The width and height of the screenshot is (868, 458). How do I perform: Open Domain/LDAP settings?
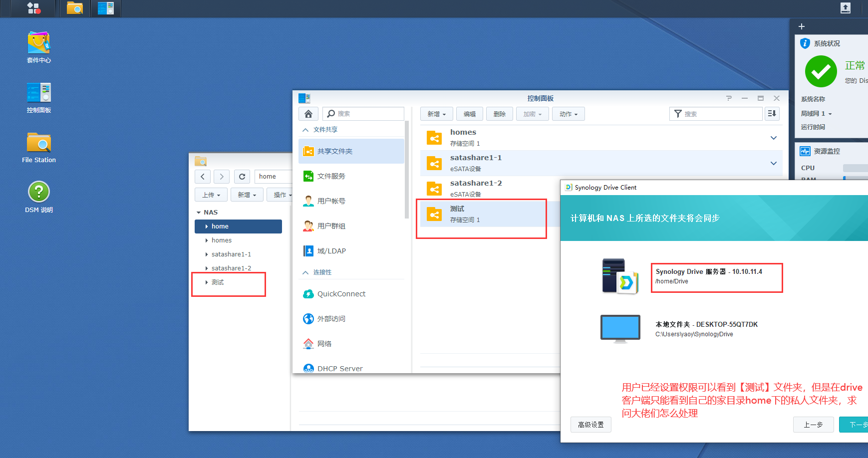click(351, 251)
